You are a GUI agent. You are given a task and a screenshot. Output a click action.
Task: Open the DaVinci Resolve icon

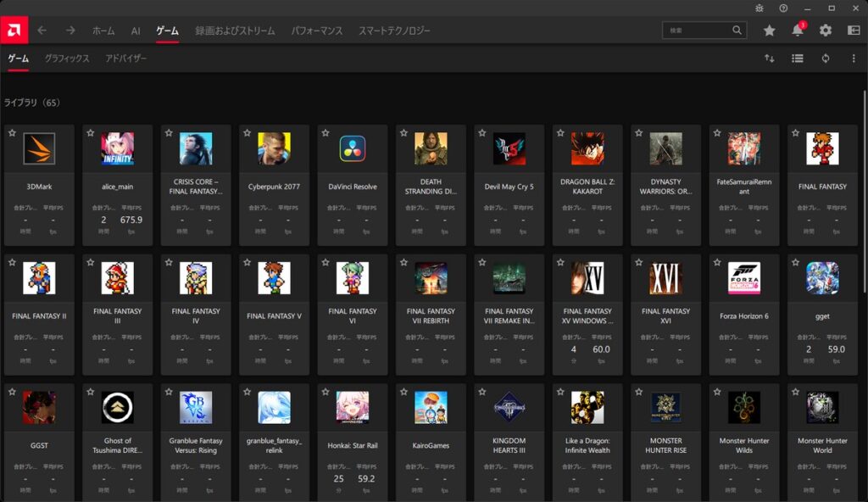(x=353, y=148)
